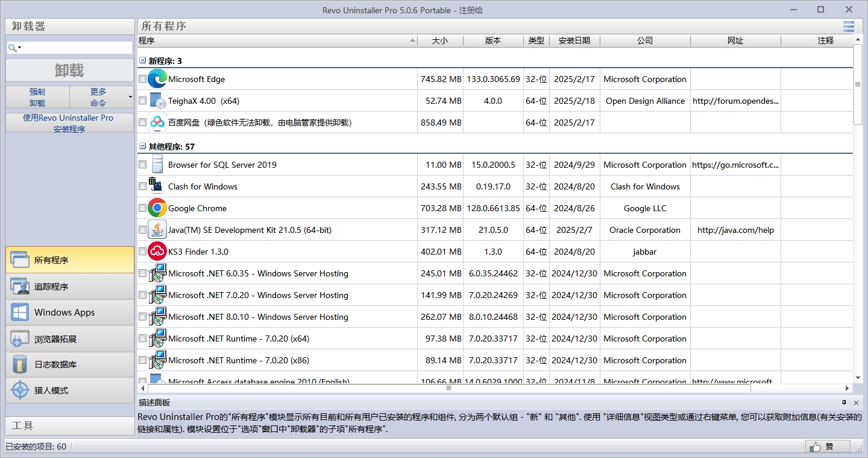
Task: Click the 猎人模式 crosshair icon
Action: point(20,390)
